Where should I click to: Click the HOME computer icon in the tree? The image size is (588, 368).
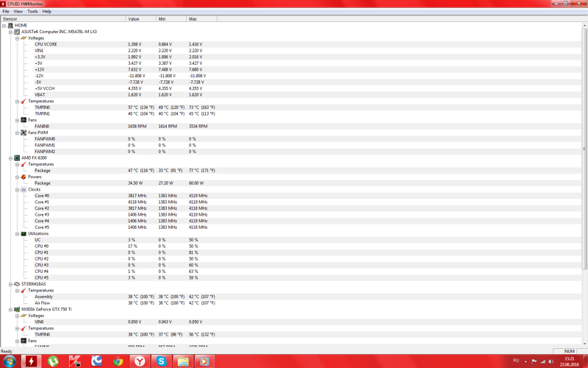pyautogui.click(x=10, y=26)
